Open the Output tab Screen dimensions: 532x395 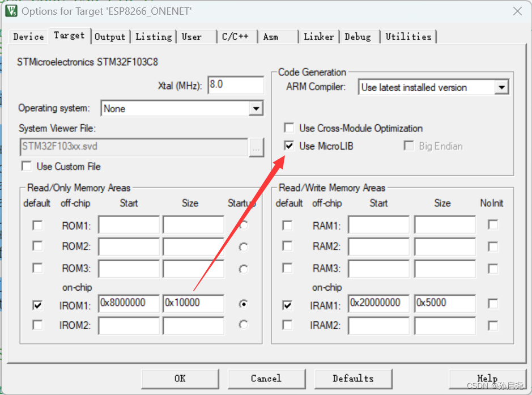110,37
